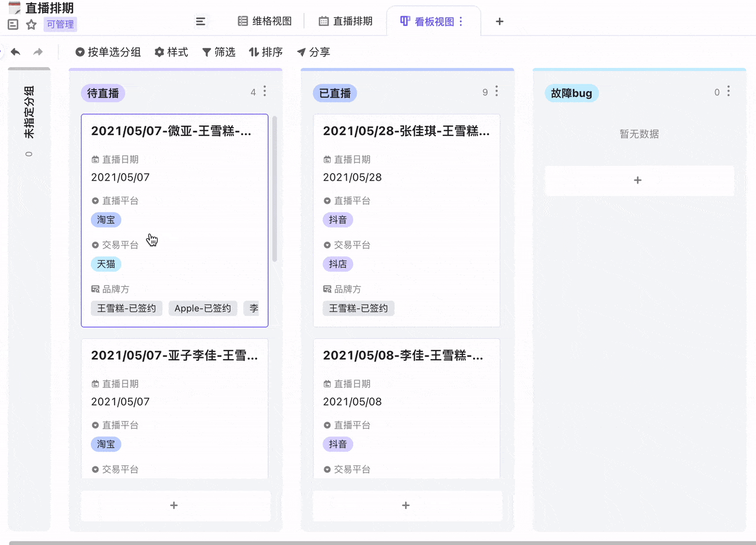The height and width of the screenshot is (545, 756).
Task: Star this datasheet as favorite
Action: [31, 25]
